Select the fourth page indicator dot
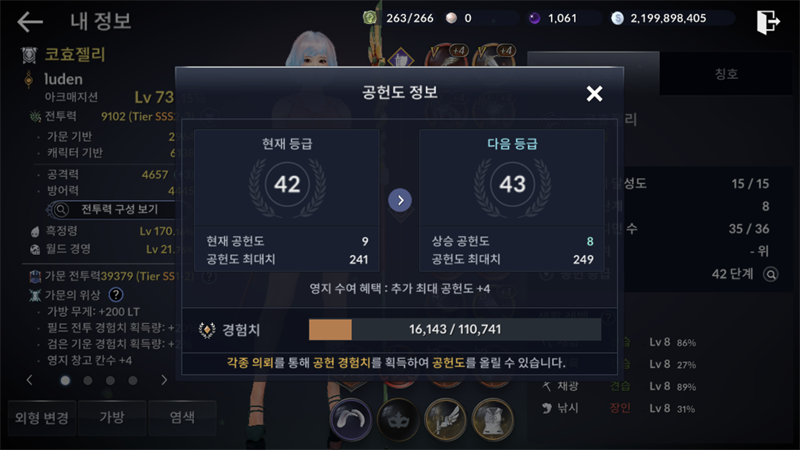Image resolution: width=800 pixels, height=450 pixels. 133,381
